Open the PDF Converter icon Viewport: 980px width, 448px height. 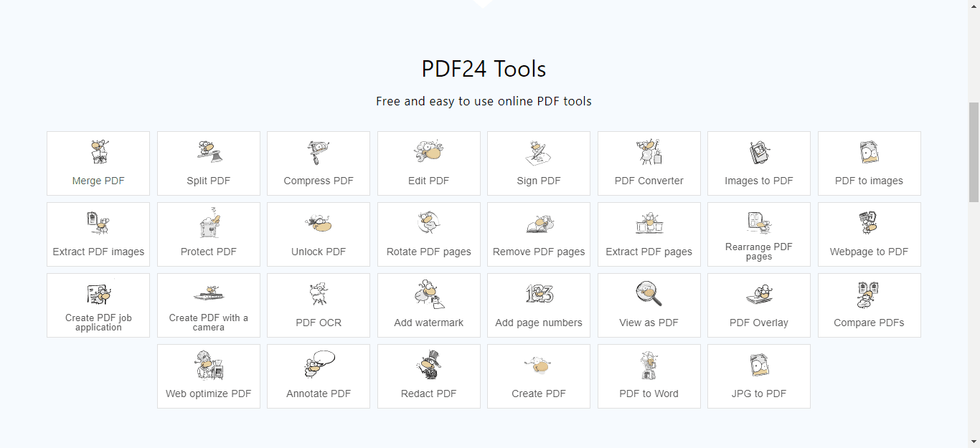coord(649,152)
